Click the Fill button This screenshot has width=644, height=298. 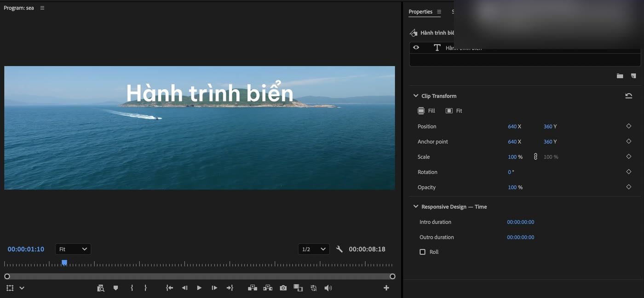(x=426, y=111)
